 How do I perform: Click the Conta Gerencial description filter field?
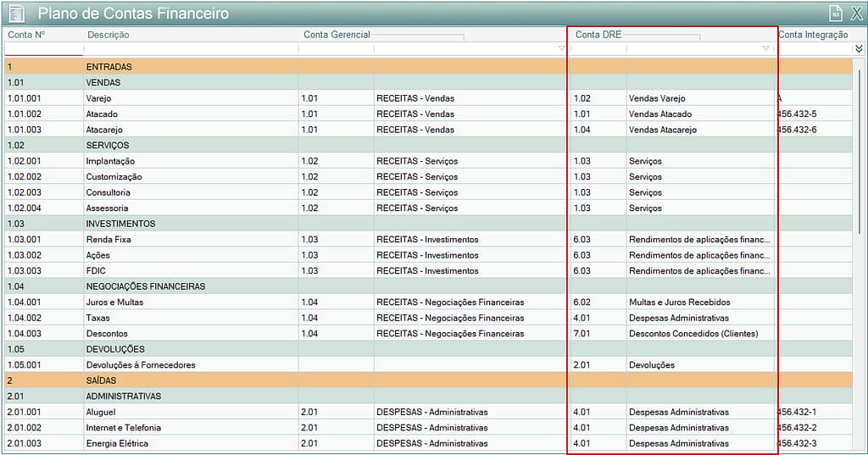(x=470, y=49)
